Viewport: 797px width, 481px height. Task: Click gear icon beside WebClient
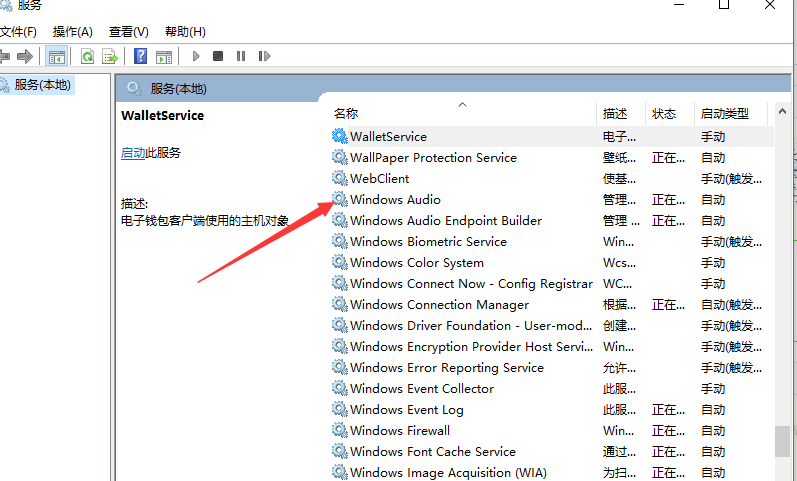pyautogui.click(x=340, y=178)
